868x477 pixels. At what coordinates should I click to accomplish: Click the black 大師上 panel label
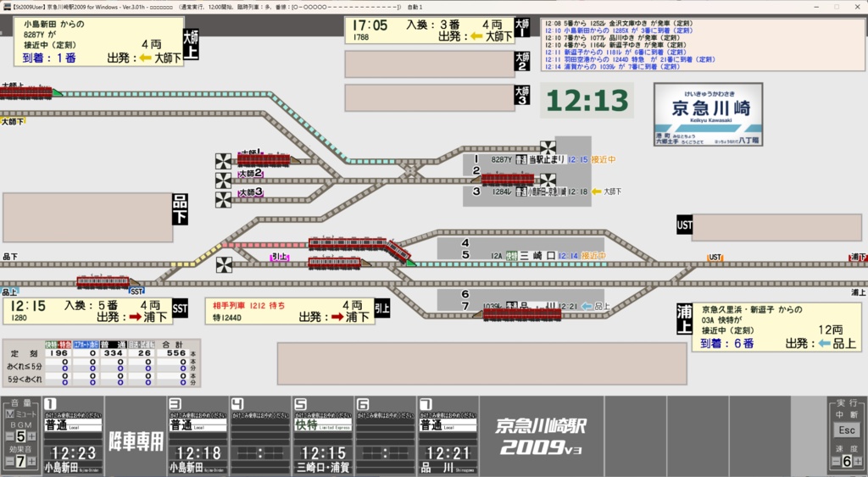coord(191,44)
